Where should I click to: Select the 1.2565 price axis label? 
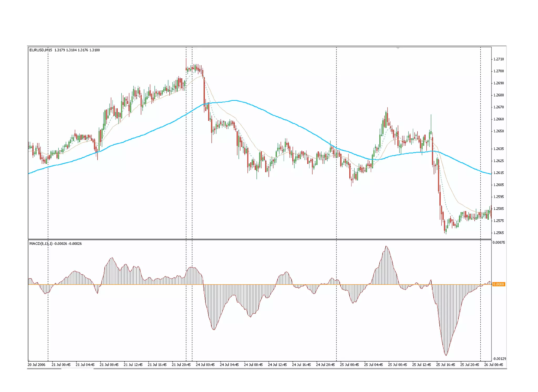498,233
